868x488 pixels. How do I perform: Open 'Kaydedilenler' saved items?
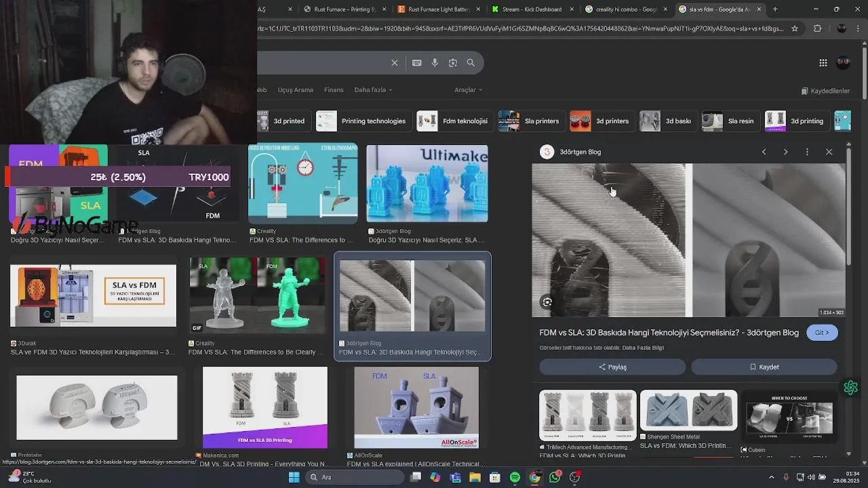(x=825, y=91)
